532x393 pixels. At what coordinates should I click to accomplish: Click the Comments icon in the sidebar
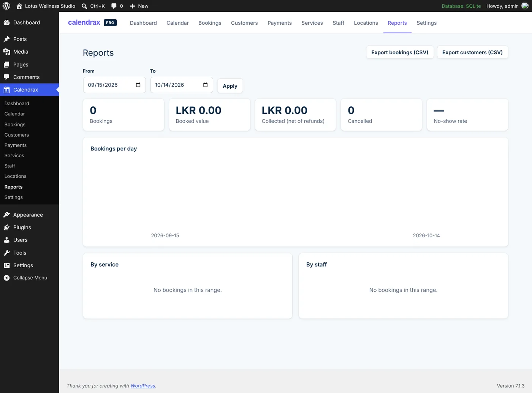6,77
